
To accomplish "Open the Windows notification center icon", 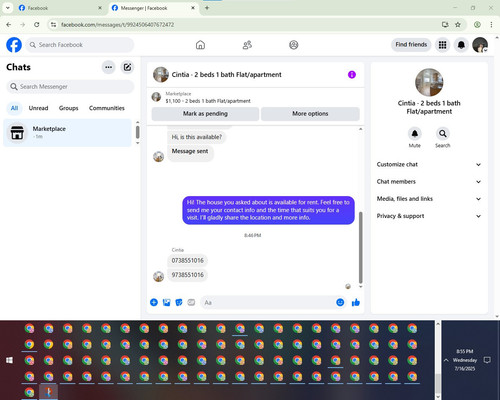I will click(x=487, y=360).
